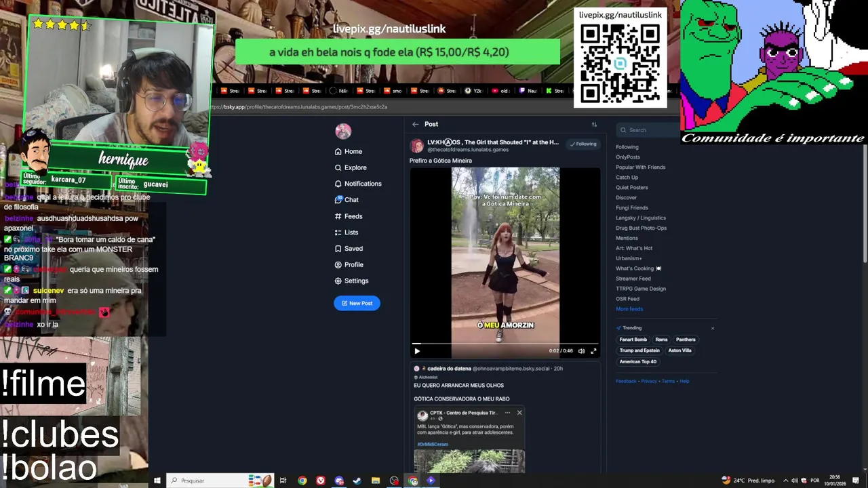The width and height of the screenshot is (868, 488).
Task: Close the embedded CPTK post image
Action: (x=519, y=413)
